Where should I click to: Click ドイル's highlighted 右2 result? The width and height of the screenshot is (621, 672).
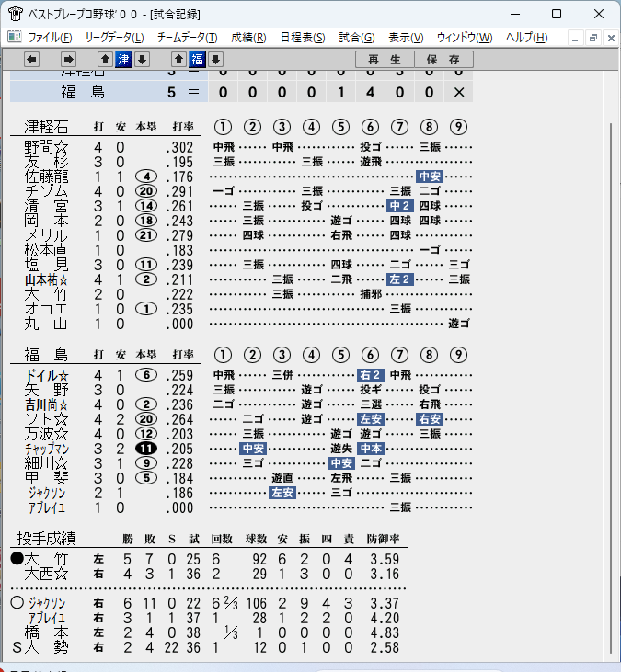point(371,375)
